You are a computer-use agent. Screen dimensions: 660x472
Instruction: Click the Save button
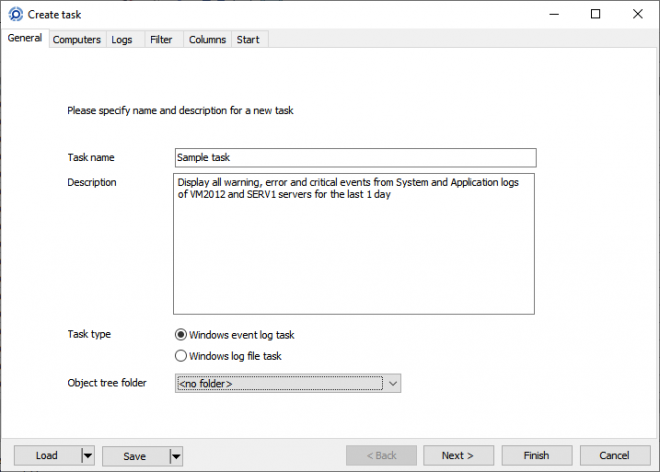tap(136, 456)
